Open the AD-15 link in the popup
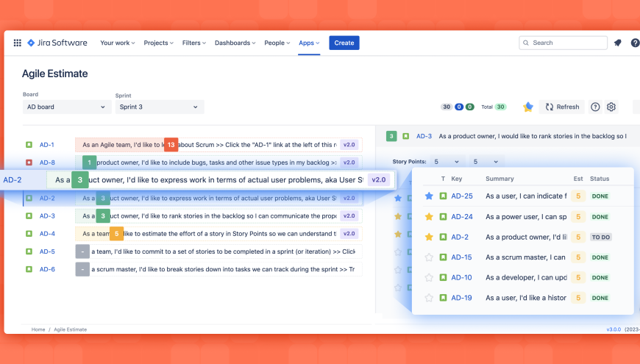 [462, 257]
